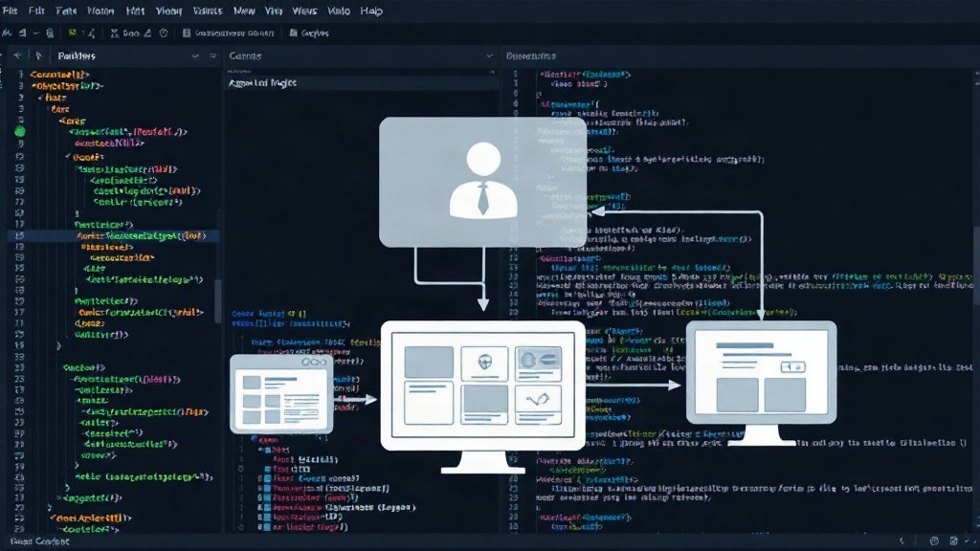Click the small square icon after left panel chevron
The width and height of the screenshot is (980, 551).
(x=212, y=55)
